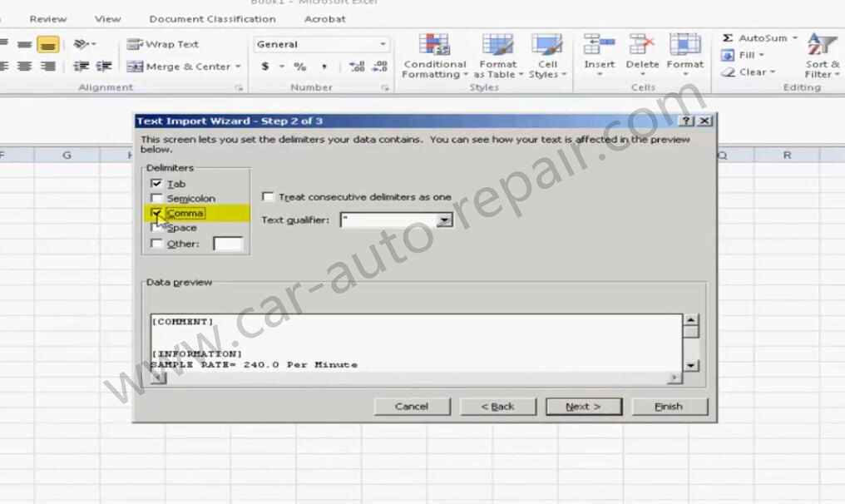The height and width of the screenshot is (504, 845).
Task: Expand the Orientation dropdown arrow
Action: [x=93, y=44]
